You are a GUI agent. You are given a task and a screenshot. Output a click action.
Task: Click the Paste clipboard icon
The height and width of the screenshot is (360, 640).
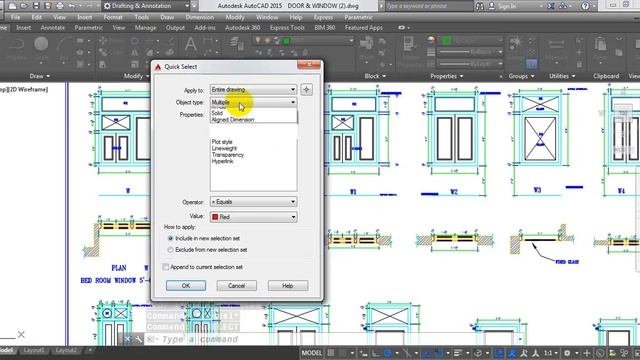(x=600, y=44)
